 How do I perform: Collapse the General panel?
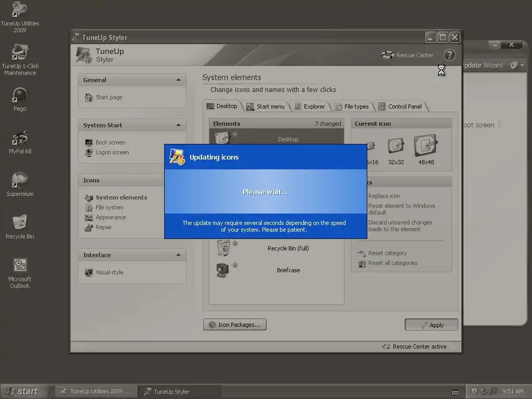pyautogui.click(x=178, y=79)
